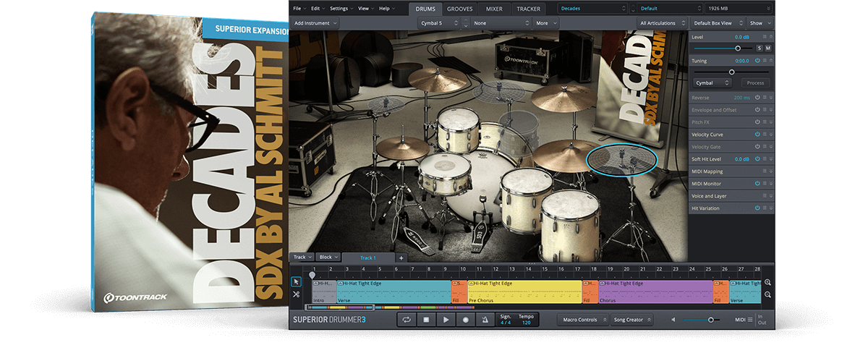
Task: Add a new track with plus button
Action: point(401,258)
